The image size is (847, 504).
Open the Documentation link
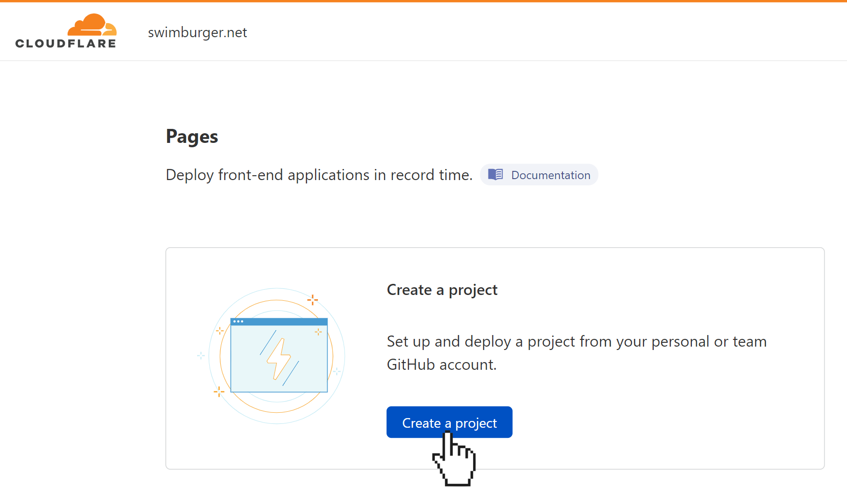(539, 175)
